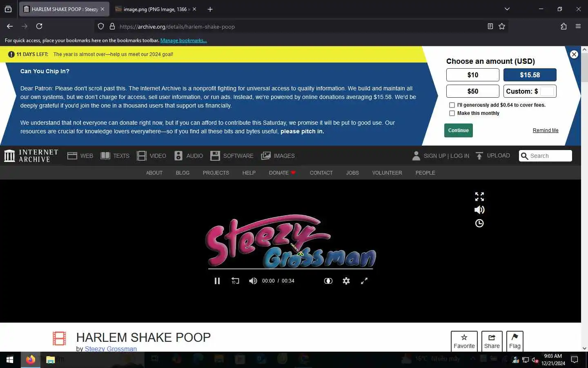Click the site security padlock icon
Screen dimensions: 588x368
112,26
